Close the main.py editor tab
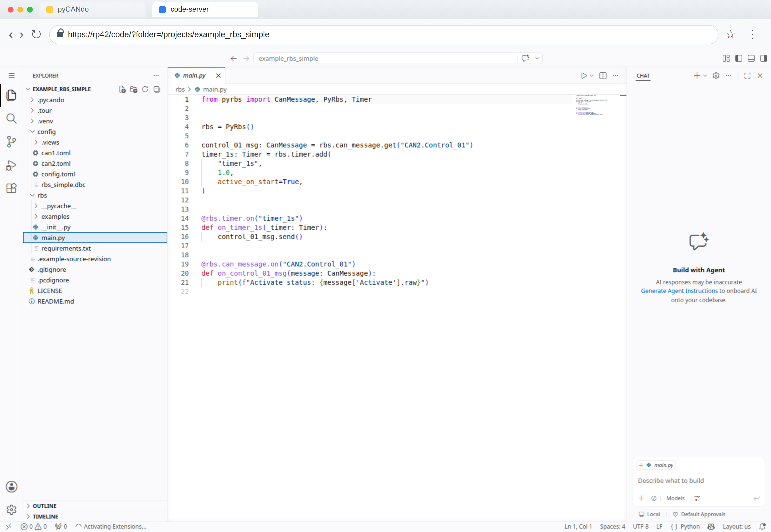771x532 pixels. pos(218,76)
